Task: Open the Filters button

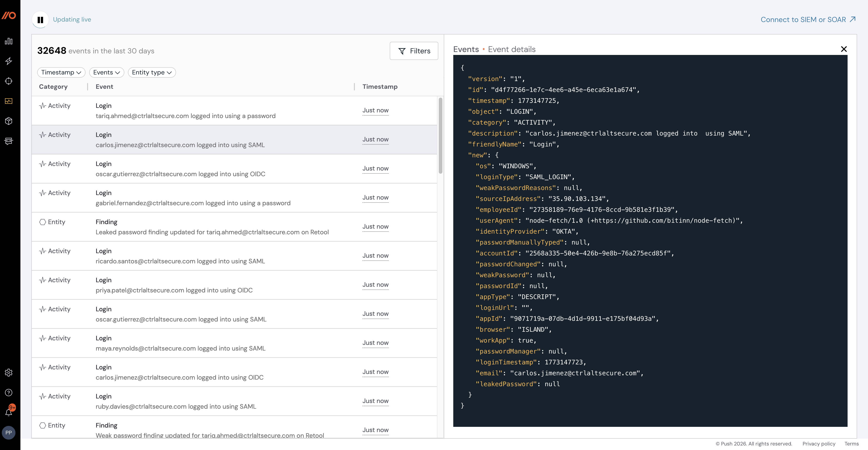Action: (x=414, y=51)
